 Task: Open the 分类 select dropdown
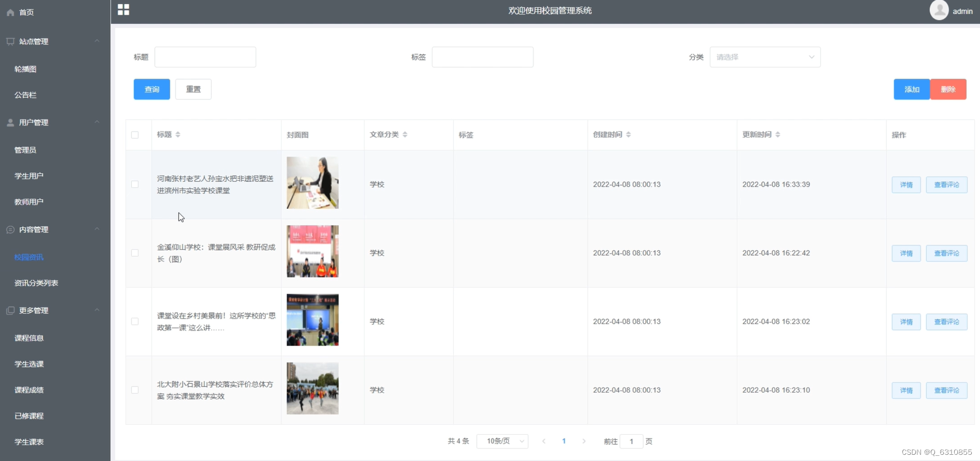pyautogui.click(x=765, y=57)
